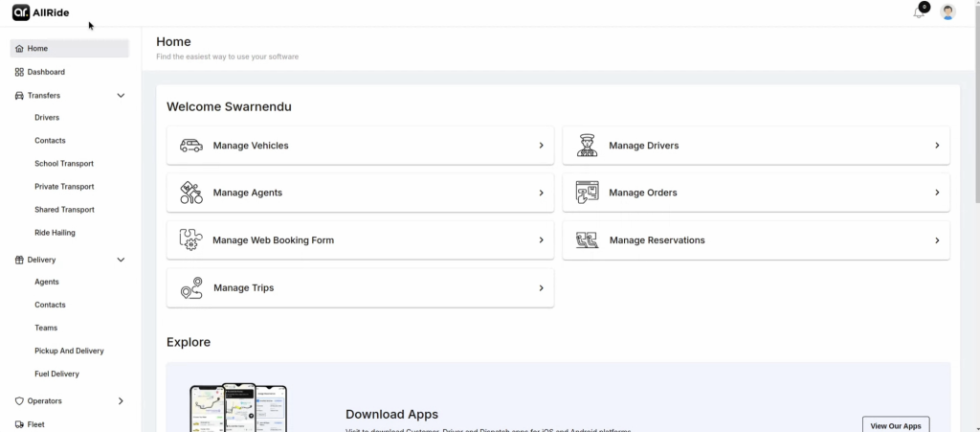The image size is (980, 432).
Task: Open the notifications bell icon
Action: [919, 12]
